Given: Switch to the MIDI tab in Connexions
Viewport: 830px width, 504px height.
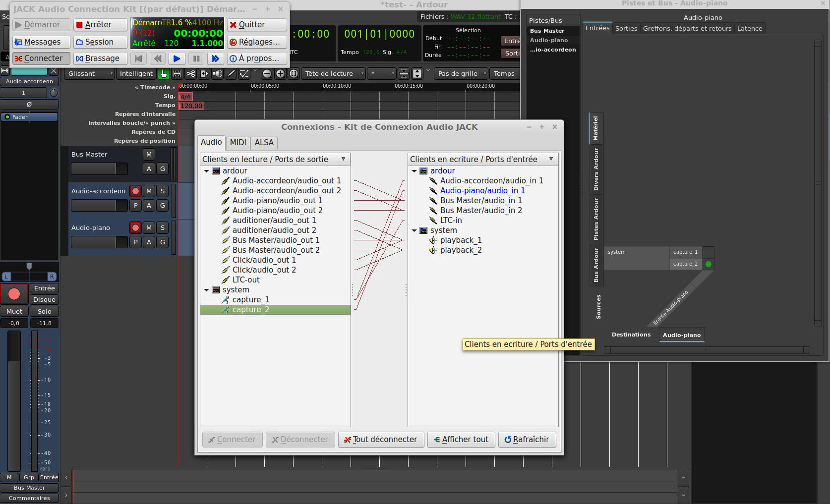Looking at the screenshot, I should pos(238,143).
